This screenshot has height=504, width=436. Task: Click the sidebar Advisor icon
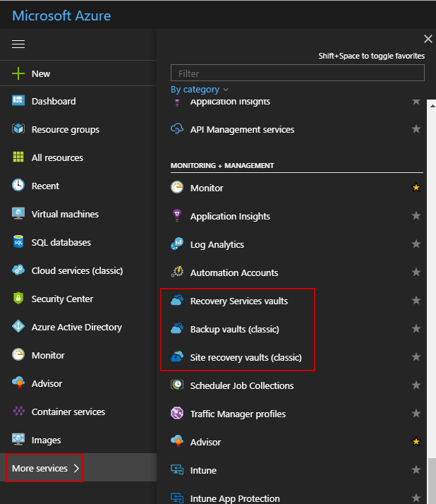point(18,383)
